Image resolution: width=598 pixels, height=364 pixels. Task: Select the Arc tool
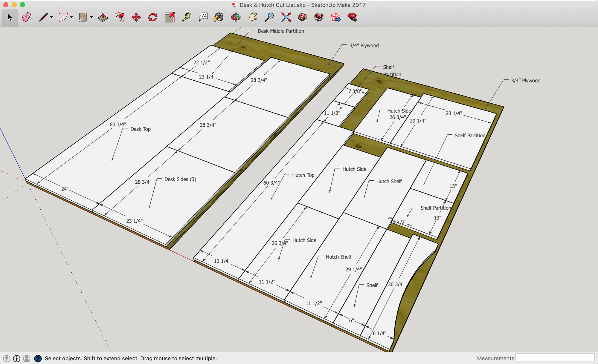[x=63, y=17]
